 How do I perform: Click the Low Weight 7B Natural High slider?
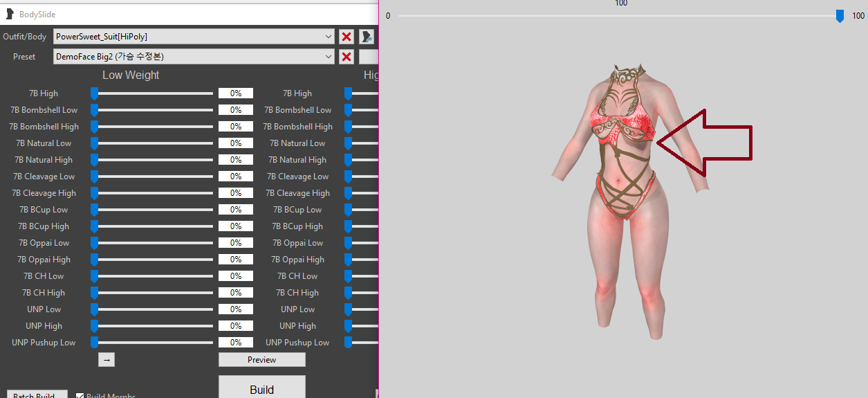tap(153, 160)
